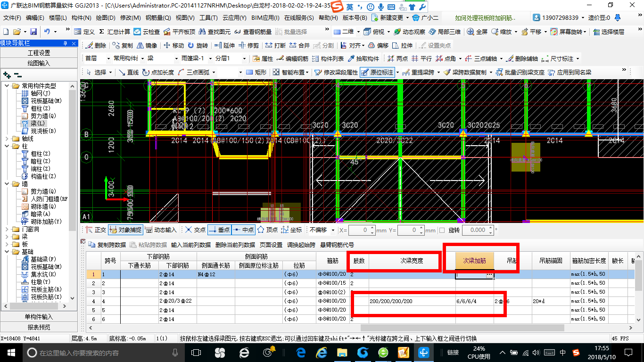
Task: Open file with folder icon
Action: [x=17, y=32]
